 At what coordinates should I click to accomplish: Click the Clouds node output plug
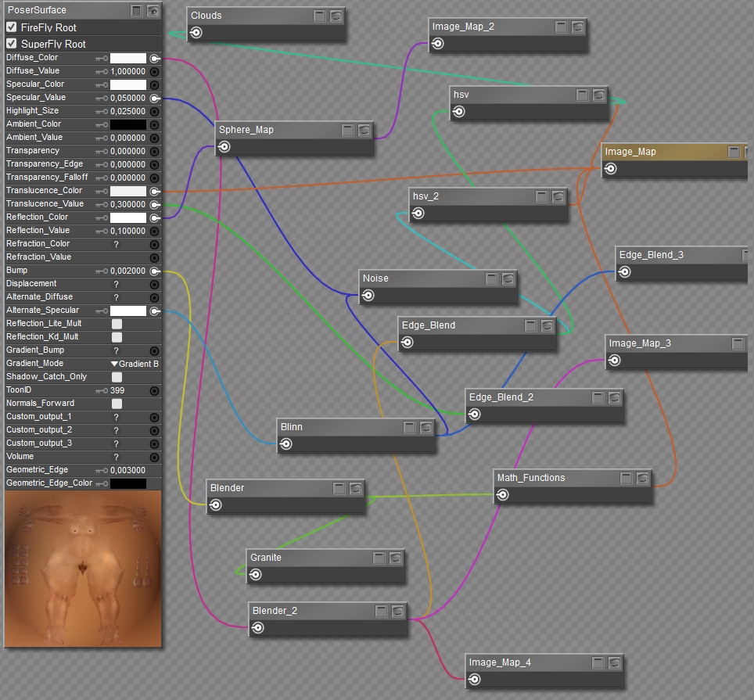196,33
